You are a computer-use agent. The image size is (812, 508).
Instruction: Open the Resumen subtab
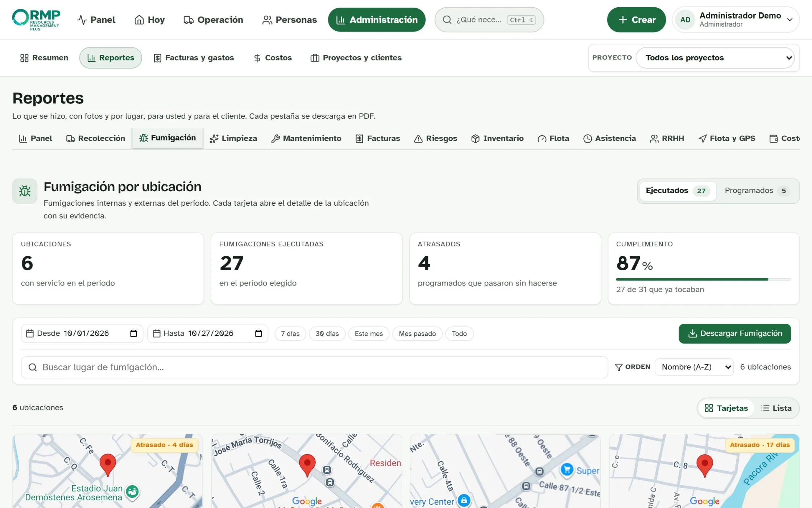point(44,58)
